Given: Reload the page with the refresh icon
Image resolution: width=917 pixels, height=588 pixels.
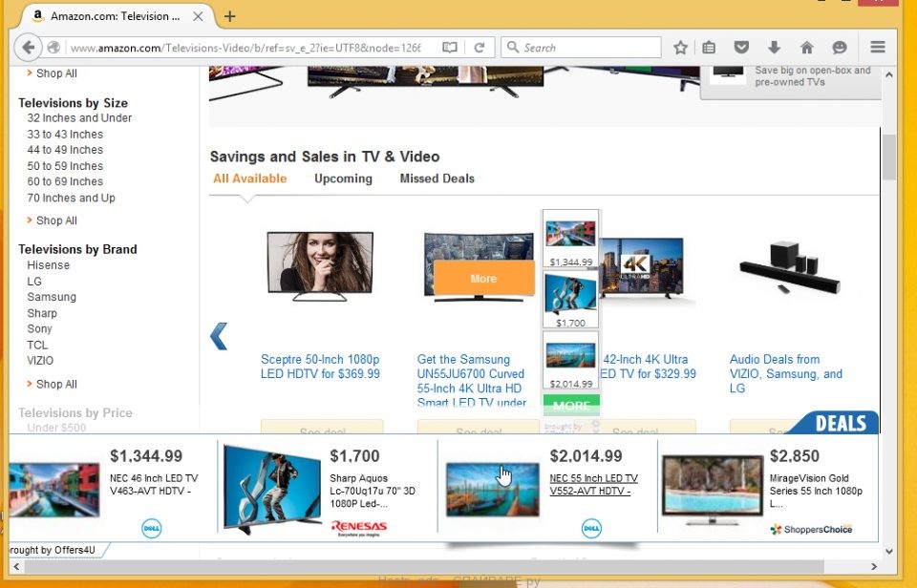Looking at the screenshot, I should click(x=480, y=48).
